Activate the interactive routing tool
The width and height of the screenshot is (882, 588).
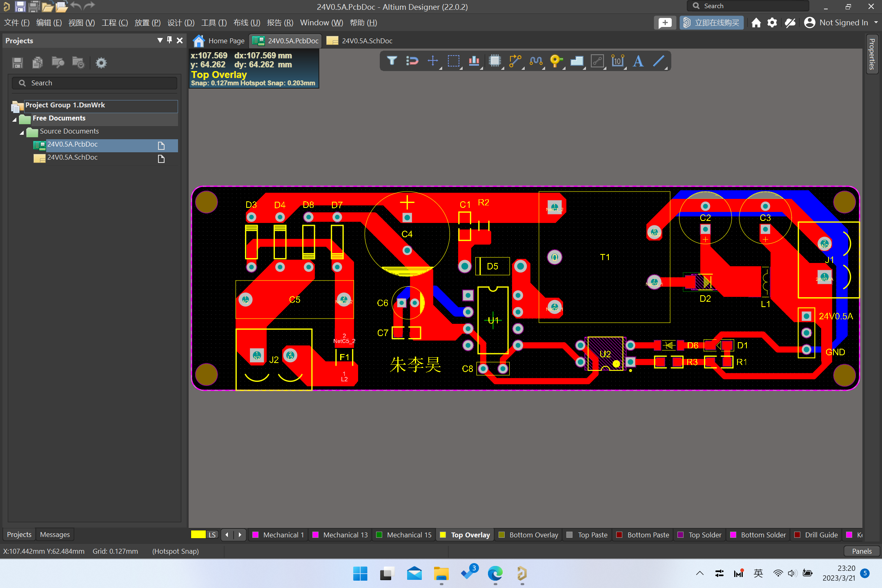[515, 61]
